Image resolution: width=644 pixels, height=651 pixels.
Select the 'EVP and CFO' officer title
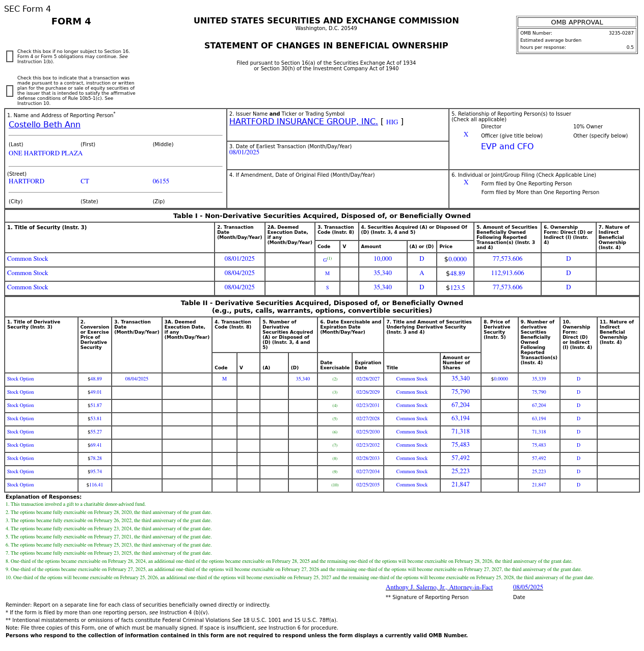click(x=507, y=147)
